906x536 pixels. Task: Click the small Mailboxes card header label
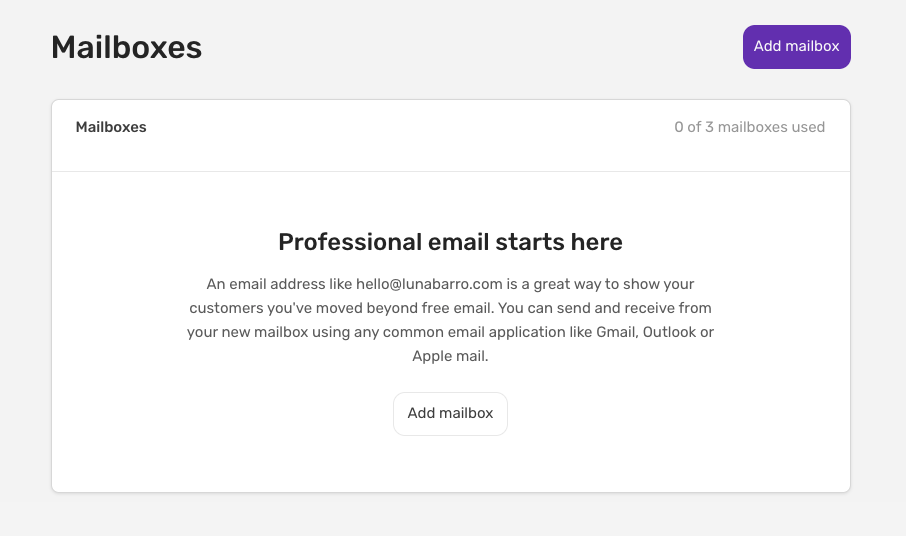click(x=111, y=127)
